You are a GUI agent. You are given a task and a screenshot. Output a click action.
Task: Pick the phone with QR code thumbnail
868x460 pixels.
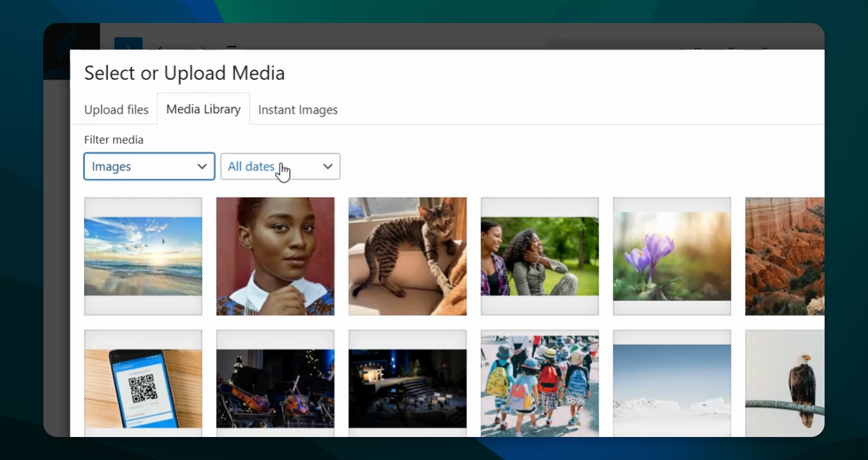[x=143, y=383]
